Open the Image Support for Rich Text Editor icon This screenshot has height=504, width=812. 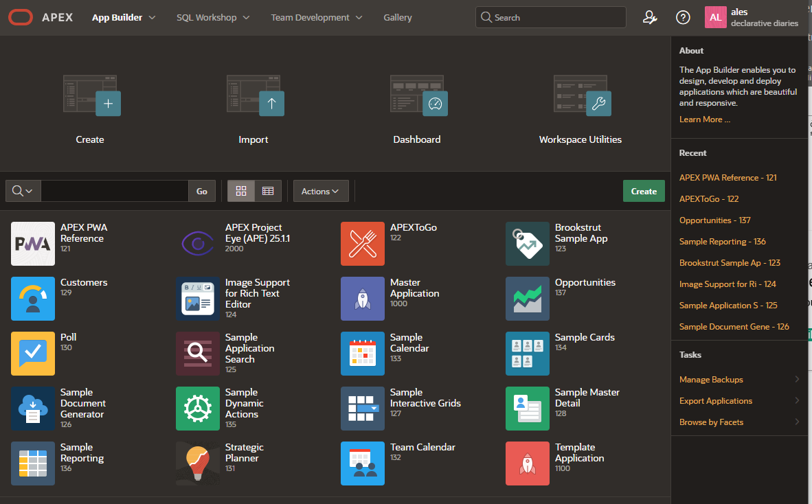tap(198, 299)
